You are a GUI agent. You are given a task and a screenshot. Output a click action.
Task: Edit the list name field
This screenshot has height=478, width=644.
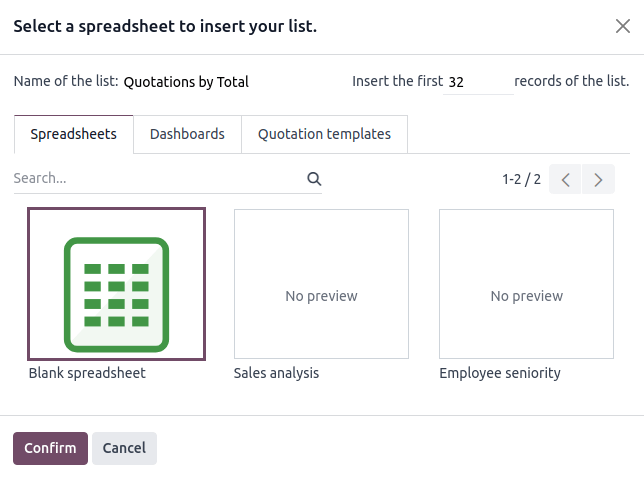(230, 82)
